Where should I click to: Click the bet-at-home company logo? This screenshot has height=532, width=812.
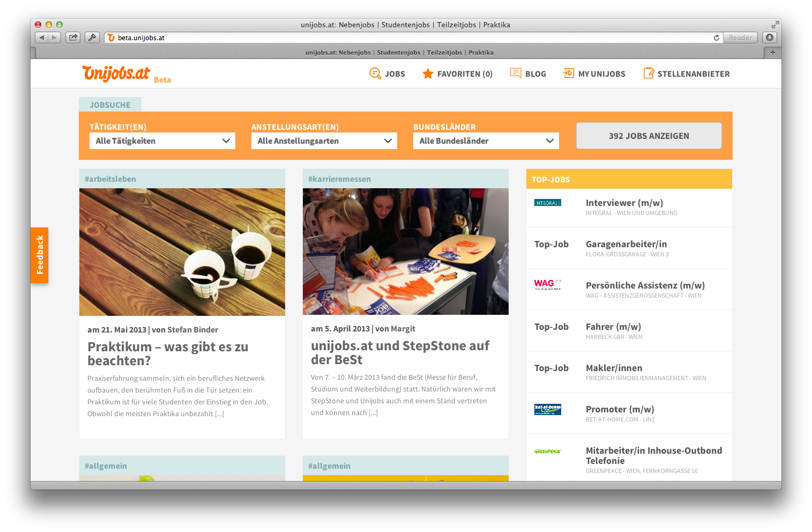(x=548, y=409)
